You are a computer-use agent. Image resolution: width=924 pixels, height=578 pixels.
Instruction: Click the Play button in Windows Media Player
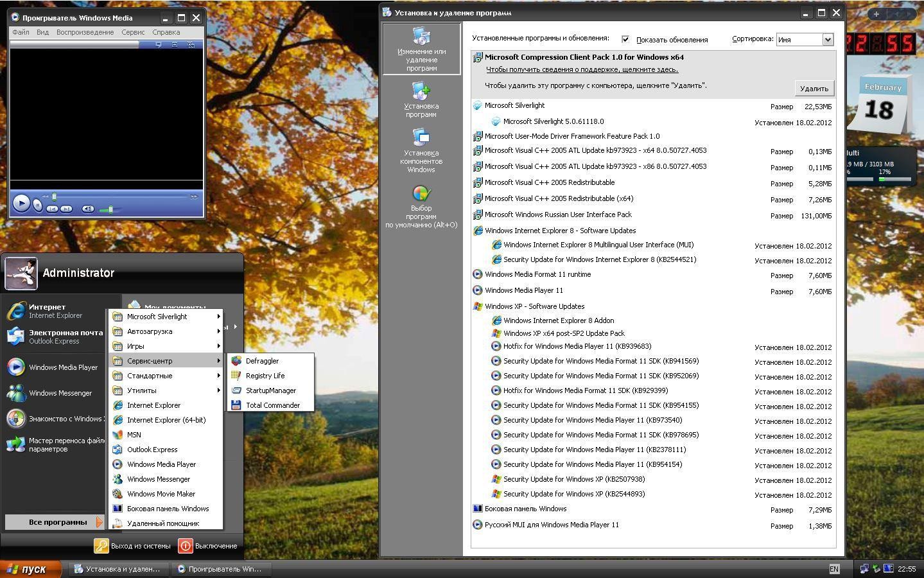[21, 203]
